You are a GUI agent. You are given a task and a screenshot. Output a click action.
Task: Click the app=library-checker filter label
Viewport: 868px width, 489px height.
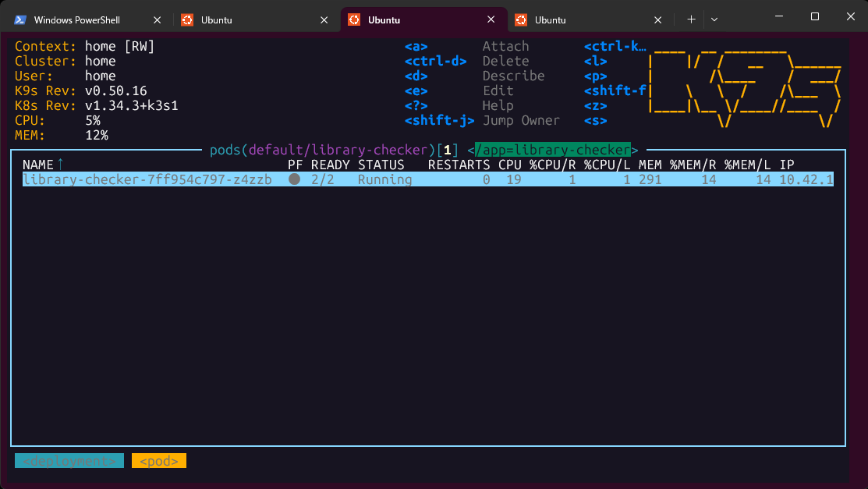[556, 150]
